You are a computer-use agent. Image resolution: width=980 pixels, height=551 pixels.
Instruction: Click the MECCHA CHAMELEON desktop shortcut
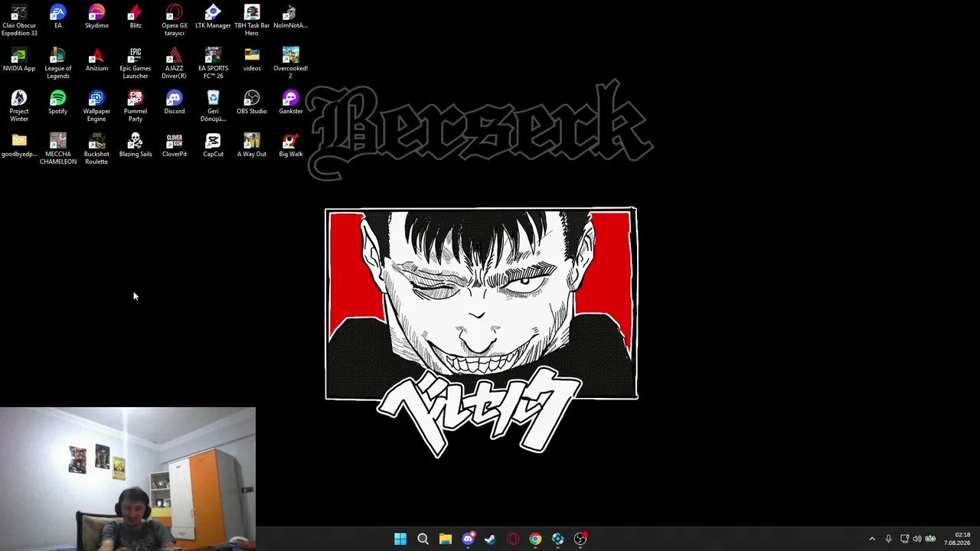click(x=58, y=149)
